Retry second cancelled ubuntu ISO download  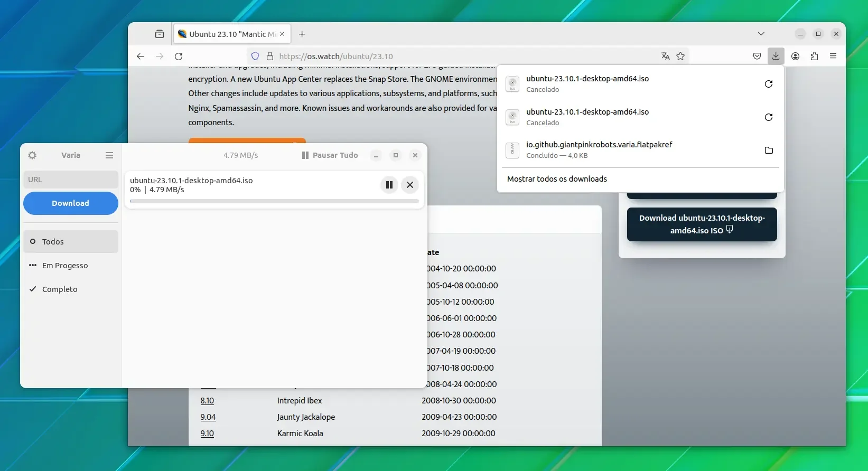[769, 117]
